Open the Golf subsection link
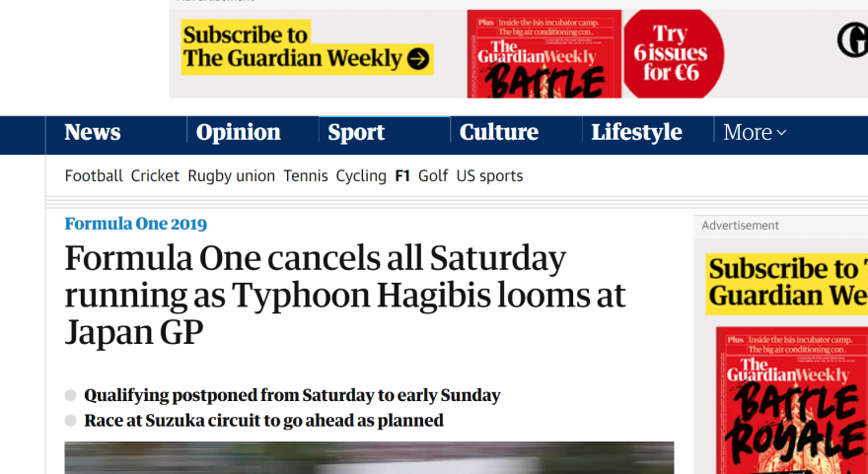This screenshot has width=868, height=474. 433,175
